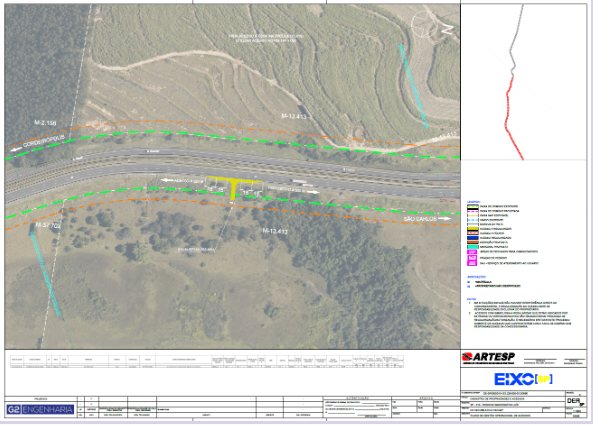
Task: Click the ARTESP logo
Action: pyautogui.click(x=488, y=358)
